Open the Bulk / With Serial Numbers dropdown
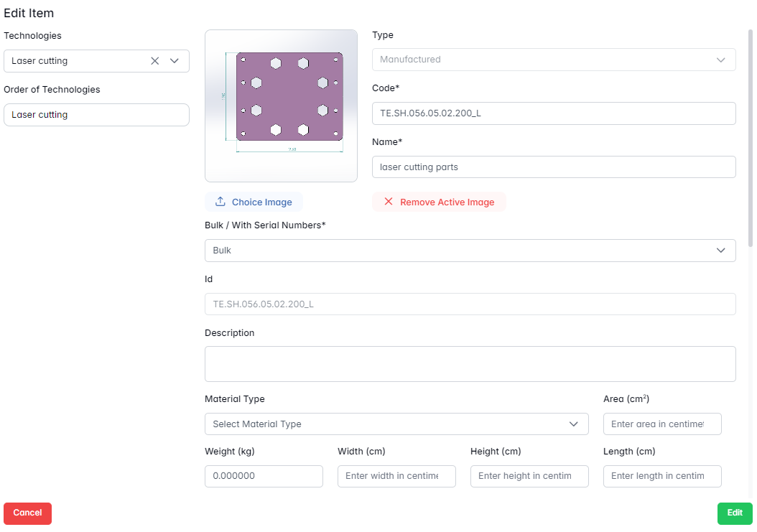Image resolution: width=757 pixels, height=532 pixels. click(470, 251)
